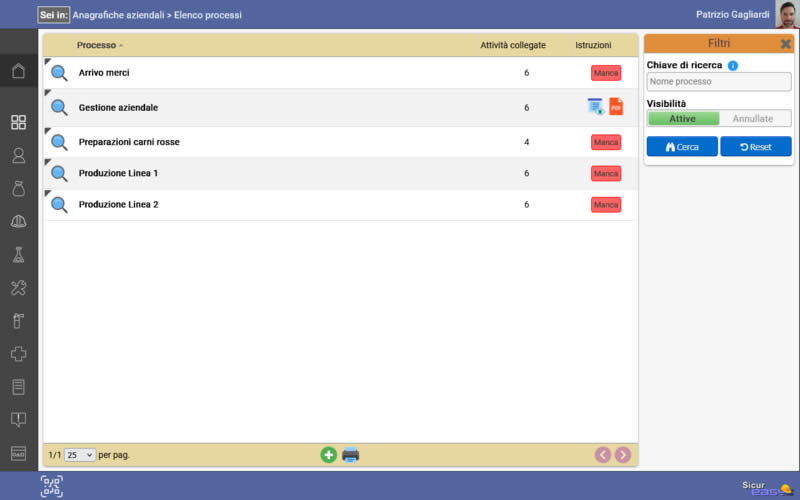Viewport: 800px width, 500px height.
Task: Click the user profile photo
Action: click(x=787, y=14)
